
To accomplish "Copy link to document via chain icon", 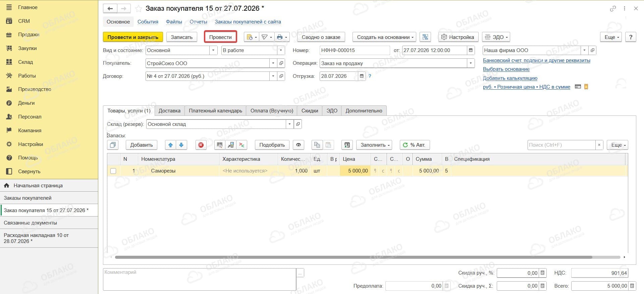I will tap(613, 8).
